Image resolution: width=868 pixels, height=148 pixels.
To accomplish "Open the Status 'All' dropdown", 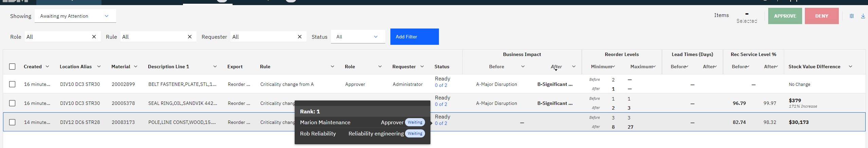I will [x=358, y=37].
